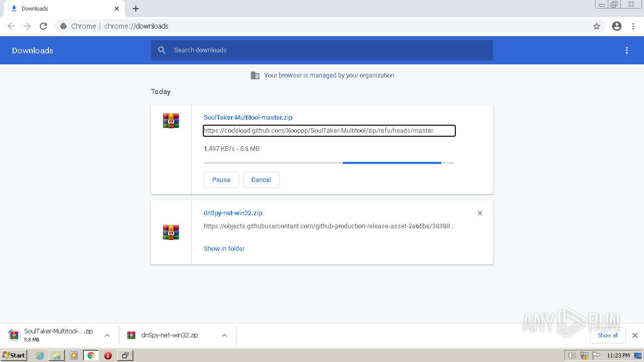
Task: Open the Chrome profile avatar
Action: pyautogui.click(x=617, y=26)
